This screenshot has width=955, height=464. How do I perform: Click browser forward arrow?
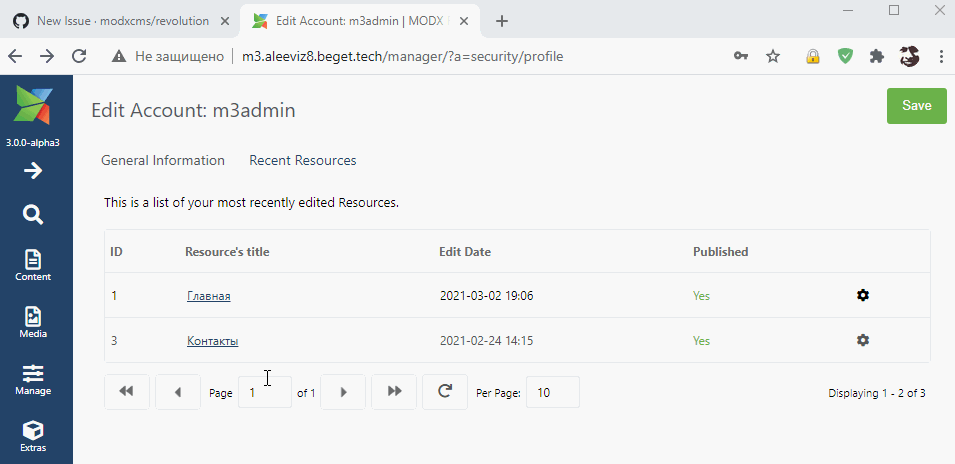(x=47, y=57)
